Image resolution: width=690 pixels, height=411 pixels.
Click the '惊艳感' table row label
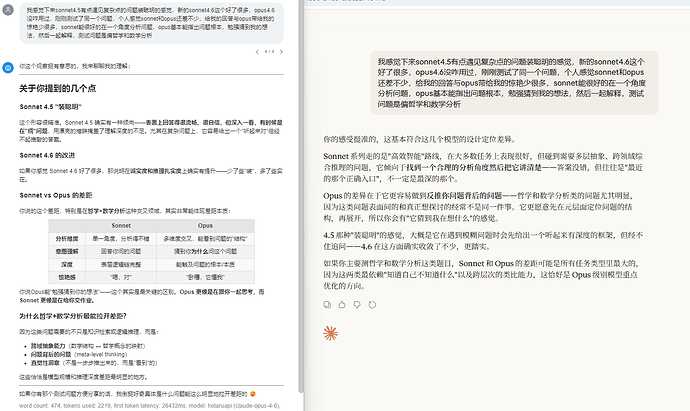click(67, 277)
